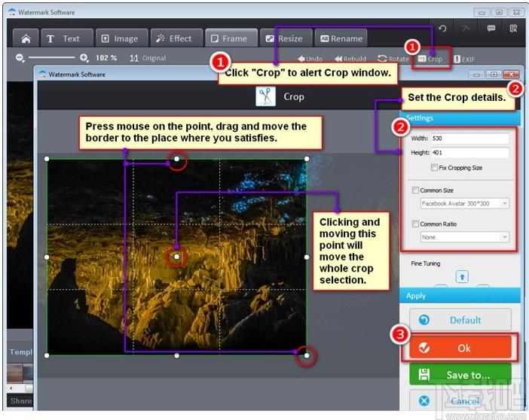Click the Share button in main window

coord(20,400)
